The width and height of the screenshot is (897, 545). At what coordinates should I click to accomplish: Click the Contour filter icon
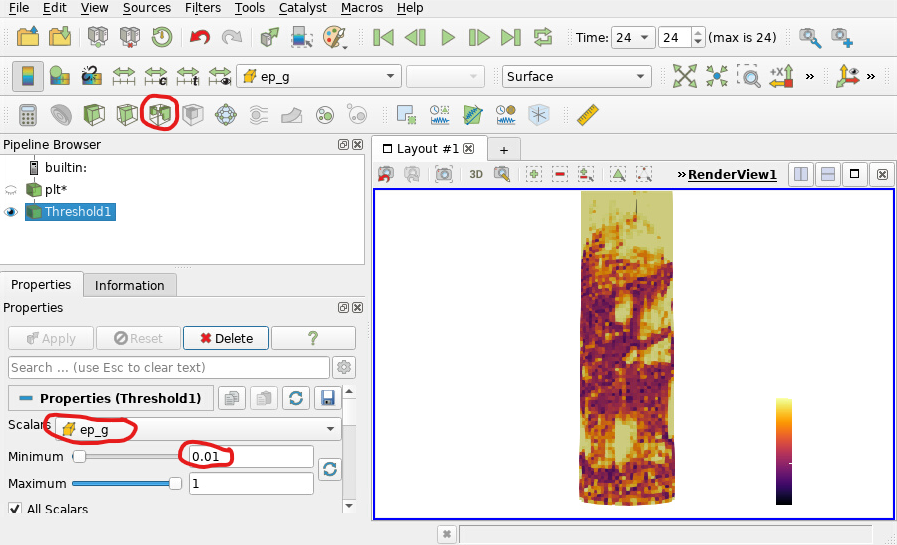click(61, 115)
